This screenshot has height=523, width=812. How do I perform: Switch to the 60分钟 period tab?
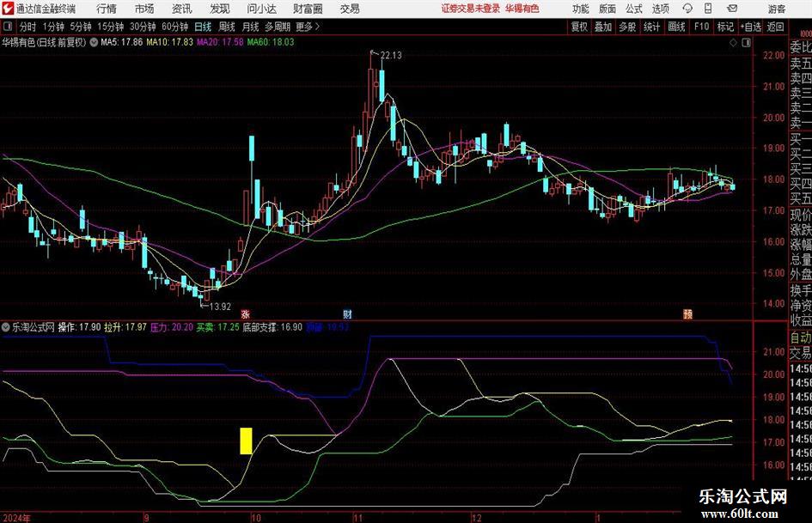pyautogui.click(x=174, y=27)
